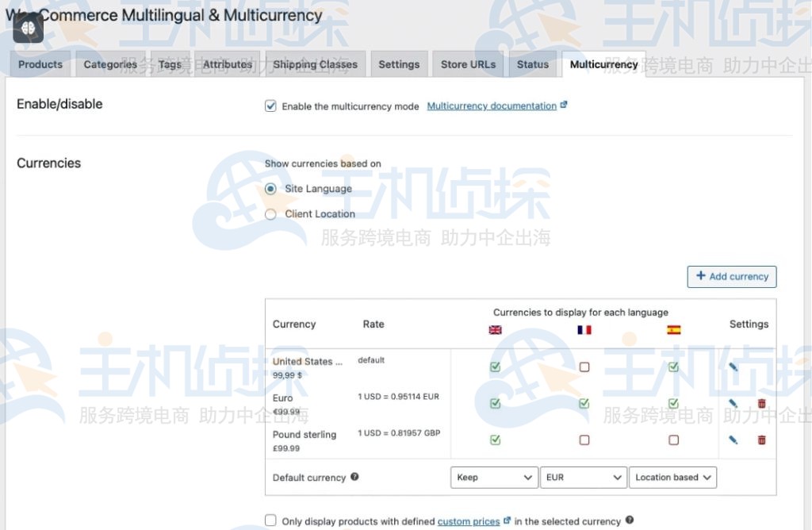Switch to the Settings tab

(399, 64)
